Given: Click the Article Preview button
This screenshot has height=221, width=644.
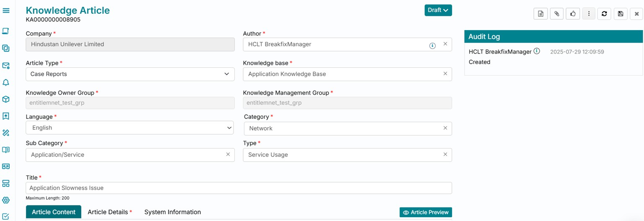Looking at the screenshot, I should point(426,212).
